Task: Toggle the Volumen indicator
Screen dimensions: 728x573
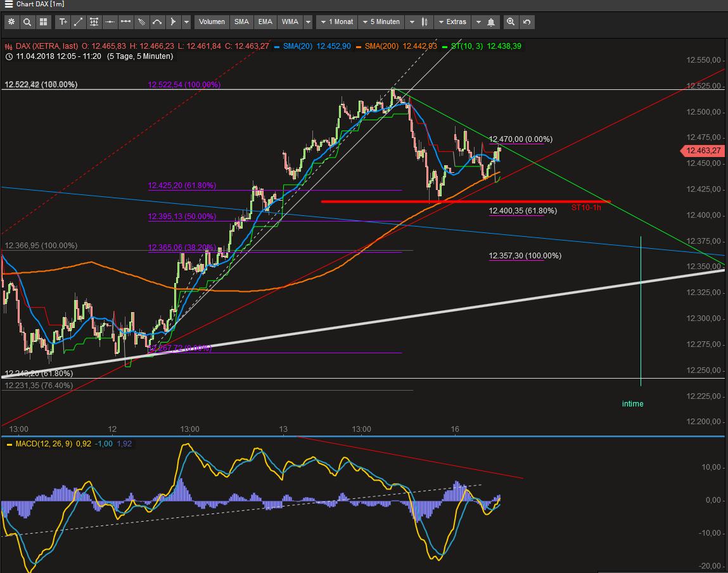Action: [212, 22]
